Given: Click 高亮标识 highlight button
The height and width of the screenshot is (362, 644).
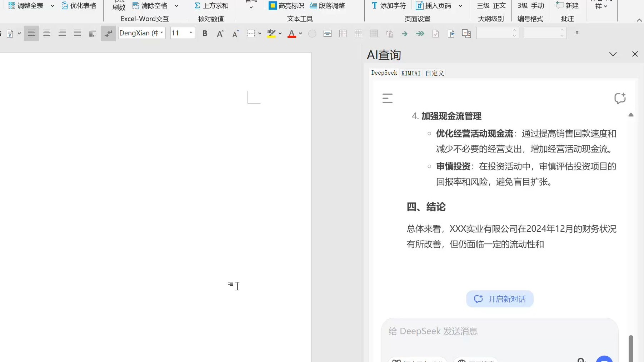Looking at the screenshot, I should [287, 6].
